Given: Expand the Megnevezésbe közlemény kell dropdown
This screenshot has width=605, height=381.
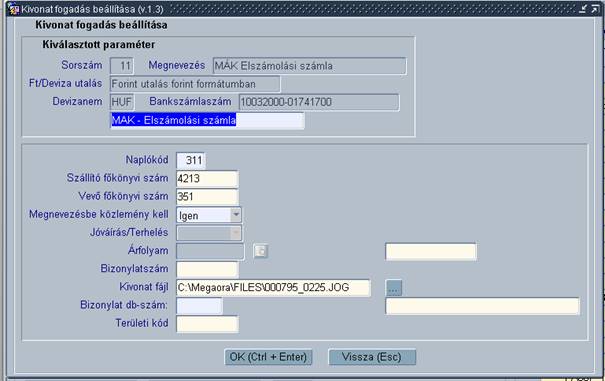Looking at the screenshot, I should 236,215.
